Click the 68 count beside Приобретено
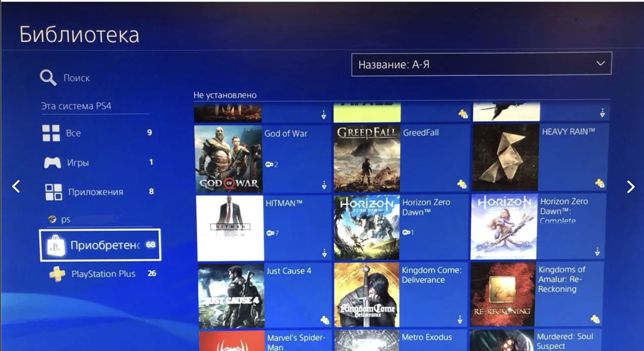The width and height of the screenshot is (644, 351). pyautogui.click(x=151, y=245)
